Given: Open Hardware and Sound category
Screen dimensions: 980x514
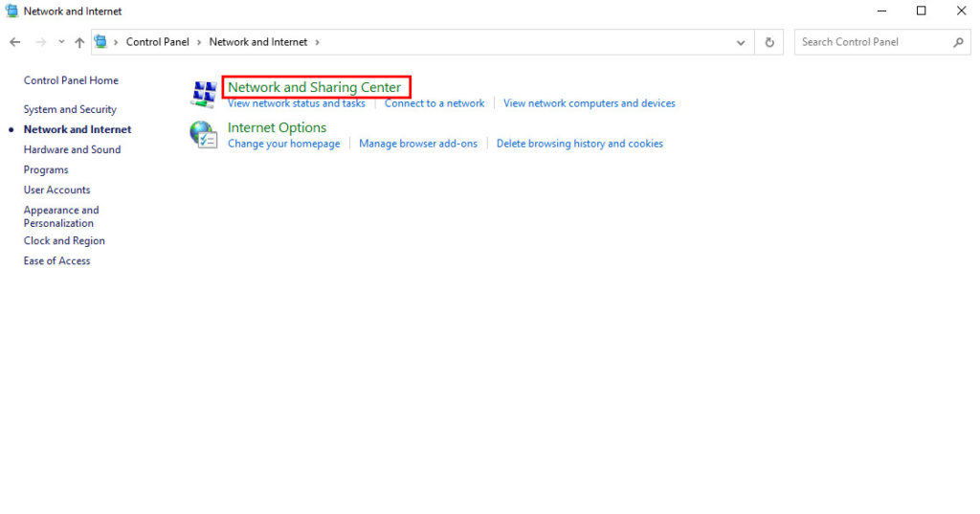Looking at the screenshot, I should pos(72,149).
